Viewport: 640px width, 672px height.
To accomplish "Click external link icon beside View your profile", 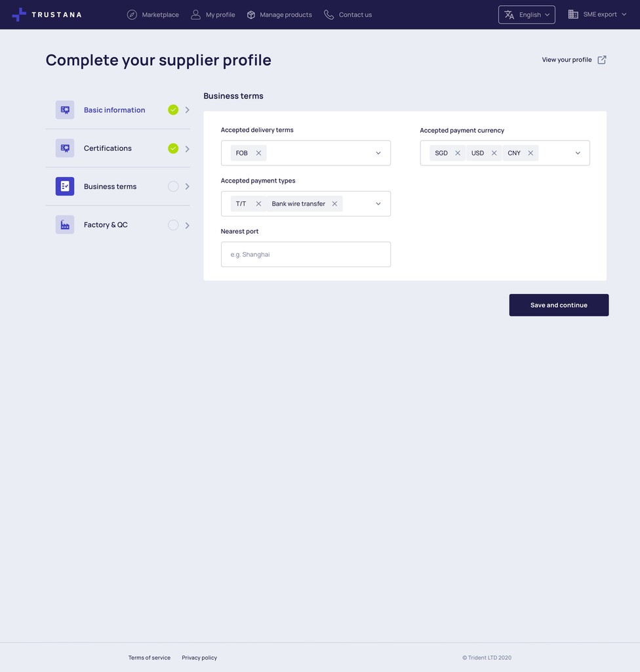I will (602, 60).
